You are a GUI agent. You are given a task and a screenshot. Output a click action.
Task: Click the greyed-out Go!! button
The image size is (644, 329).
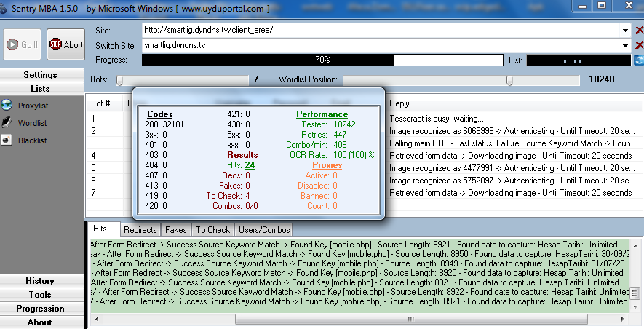point(23,44)
